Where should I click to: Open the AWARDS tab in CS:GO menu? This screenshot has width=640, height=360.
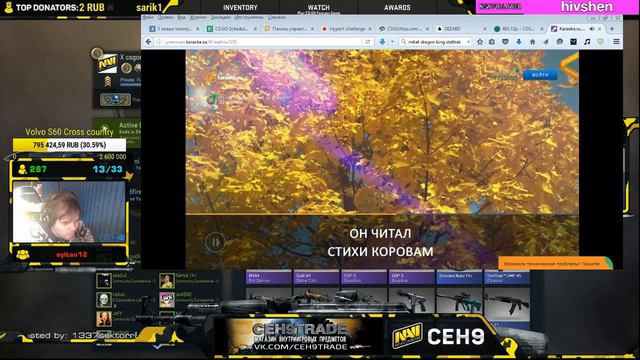[x=397, y=7]
